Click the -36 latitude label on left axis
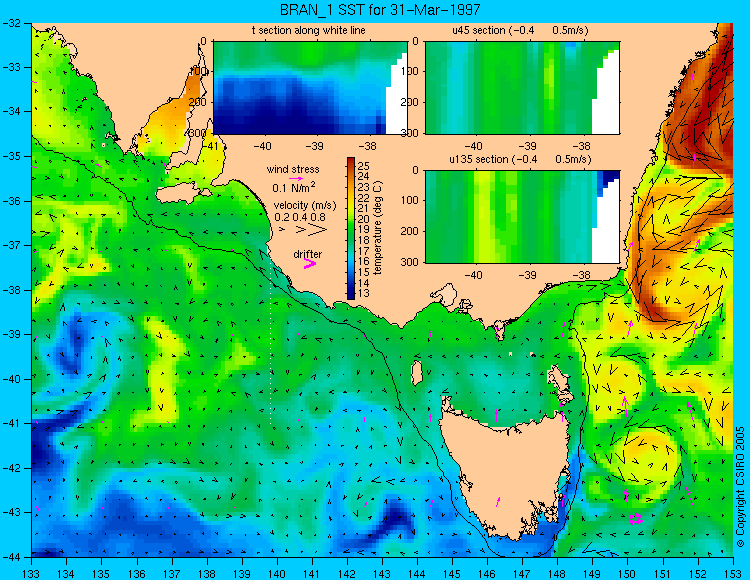 point(11,201)
